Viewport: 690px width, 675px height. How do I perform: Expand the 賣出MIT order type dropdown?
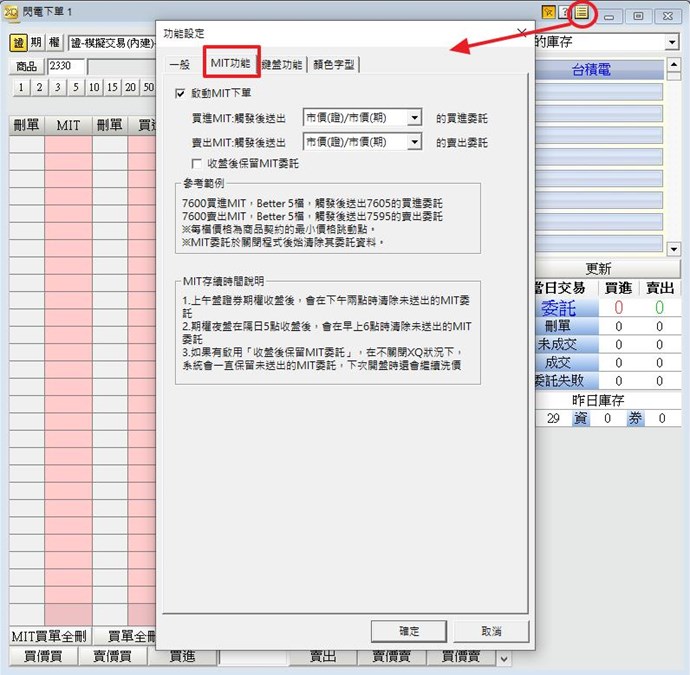[415, 142]
